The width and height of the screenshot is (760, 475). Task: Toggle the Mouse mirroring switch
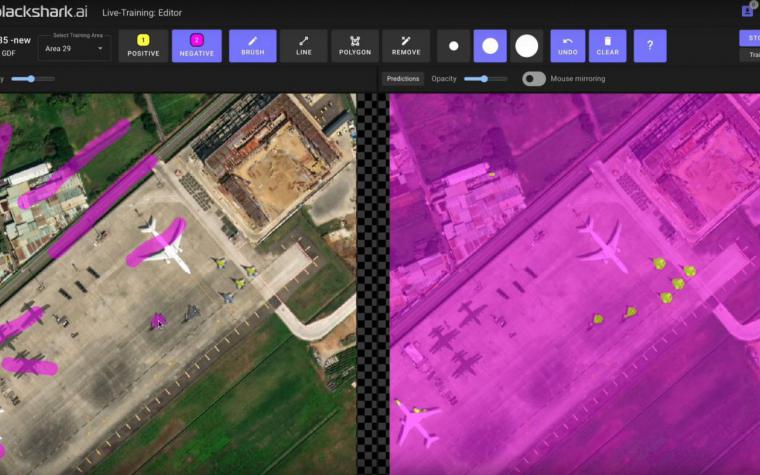pyautogui.click(x=534, y=79)
